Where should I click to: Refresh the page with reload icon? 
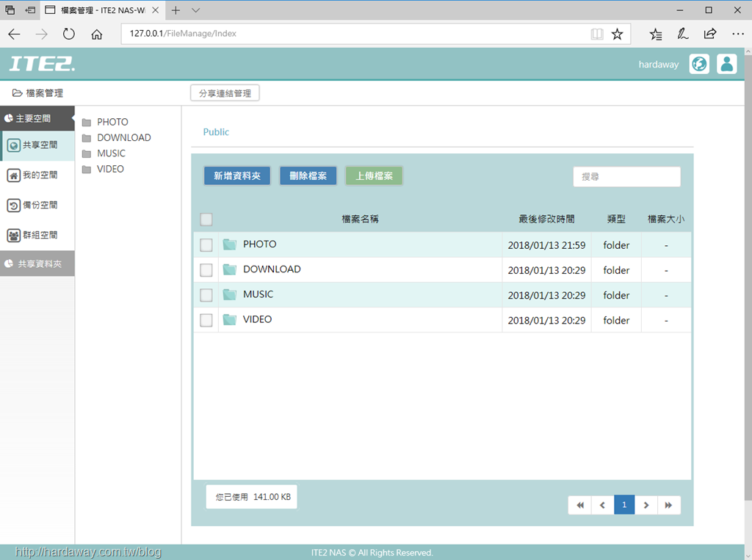[x=69, y=34]
